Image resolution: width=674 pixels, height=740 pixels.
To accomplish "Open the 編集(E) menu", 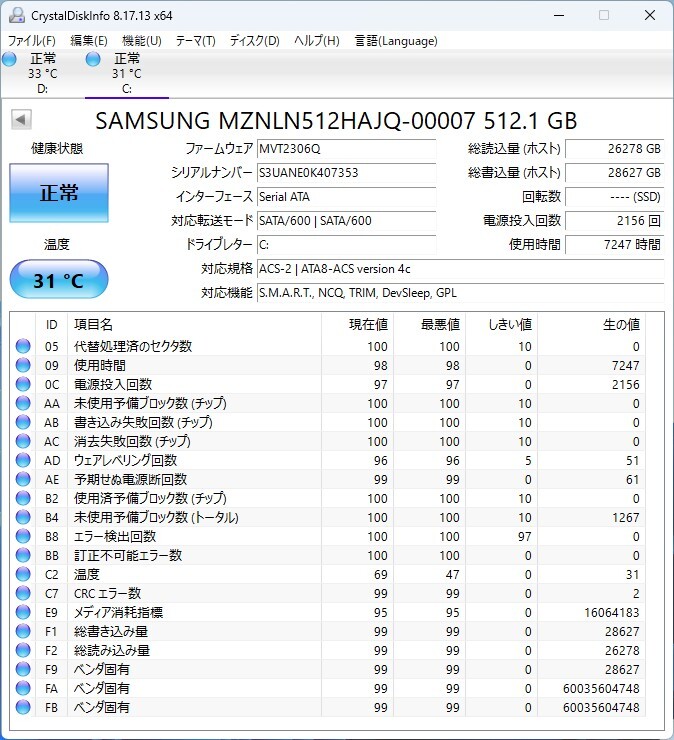I will [89, 41].
